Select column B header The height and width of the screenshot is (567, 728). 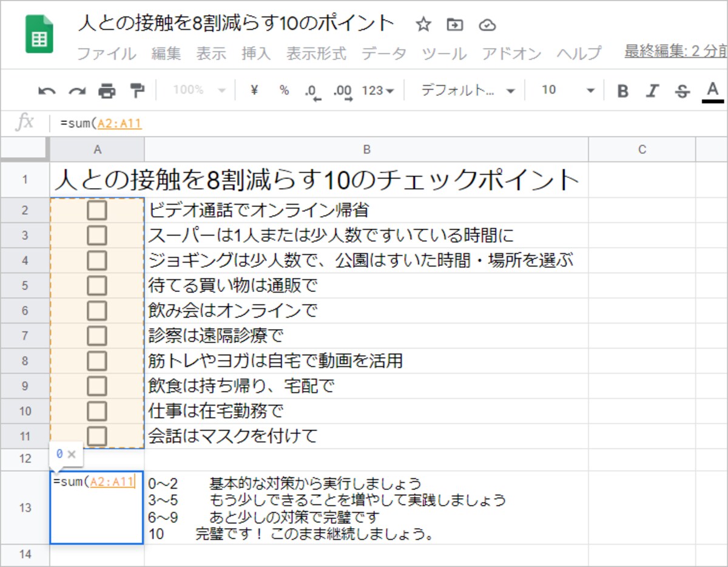[x=366, y=149]
